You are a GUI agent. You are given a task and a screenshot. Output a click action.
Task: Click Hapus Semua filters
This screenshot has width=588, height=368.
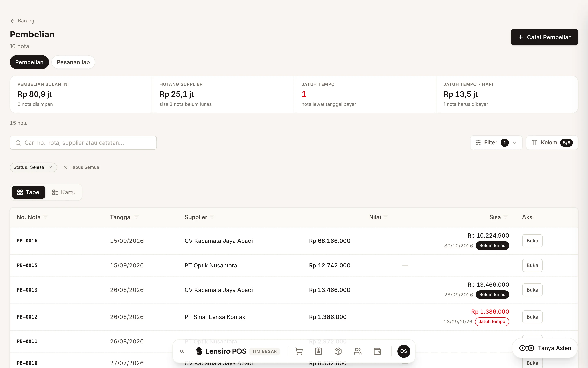click(81, 167)
